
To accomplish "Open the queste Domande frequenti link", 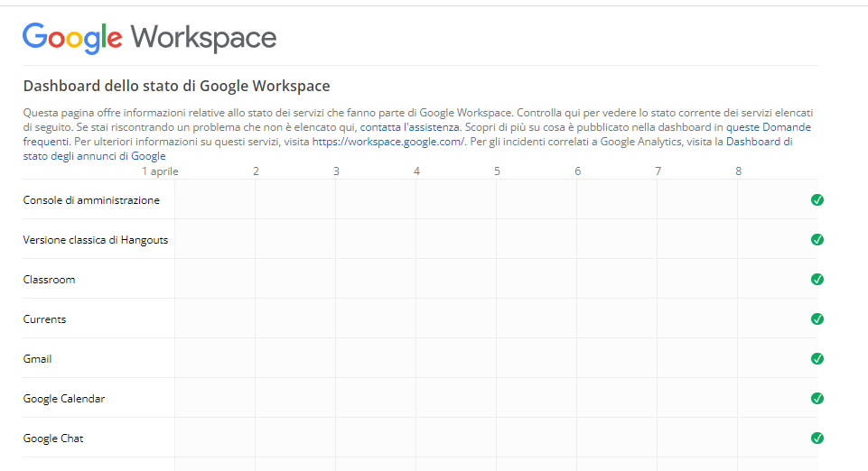I will (x=769, y=127).
